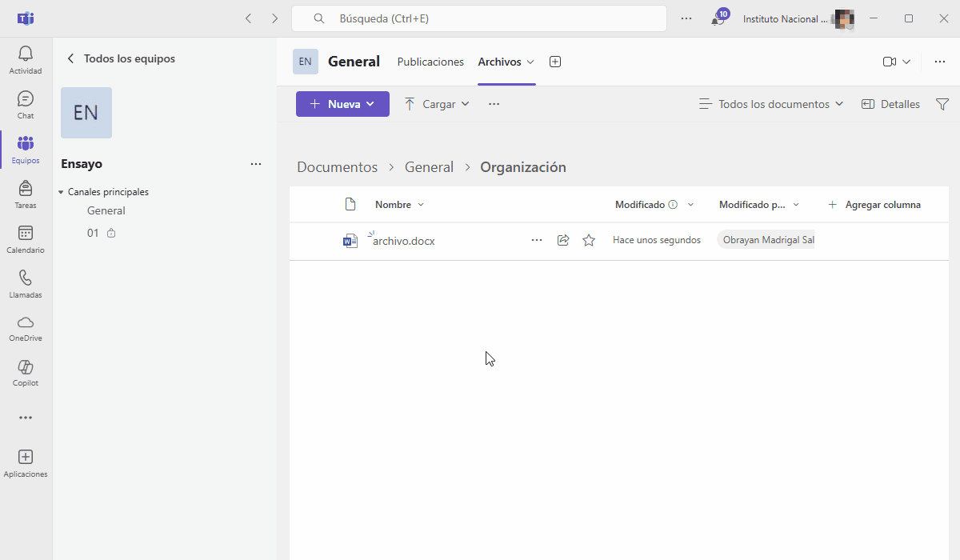The width and height of the screenshot is (960, 560).
Task: Select the General channel in the list
Action: 106,211
